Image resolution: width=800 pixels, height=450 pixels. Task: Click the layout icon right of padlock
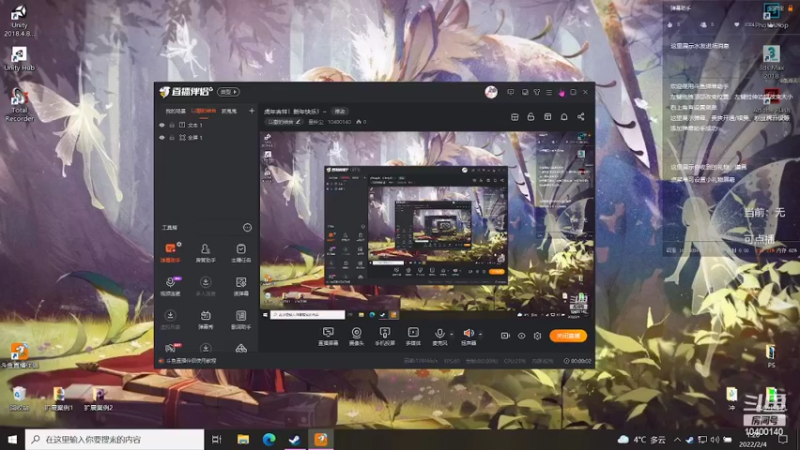click(x=547, y=117)
